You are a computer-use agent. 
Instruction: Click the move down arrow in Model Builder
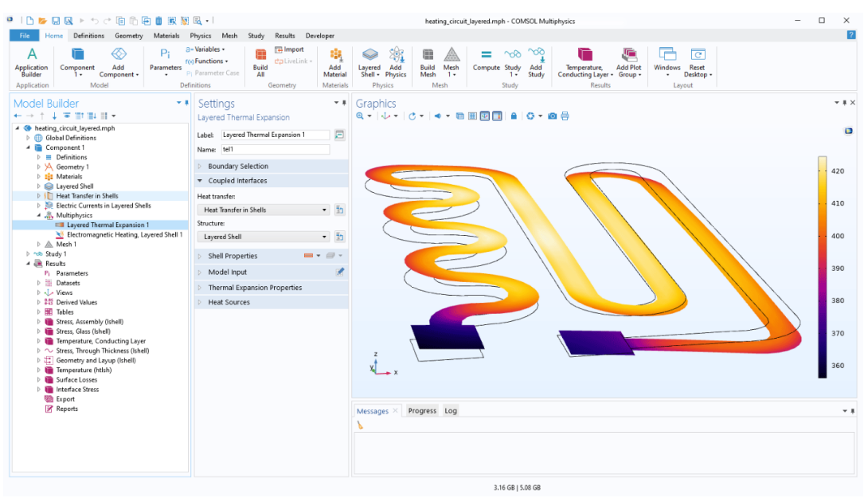(x=54, y=116)
